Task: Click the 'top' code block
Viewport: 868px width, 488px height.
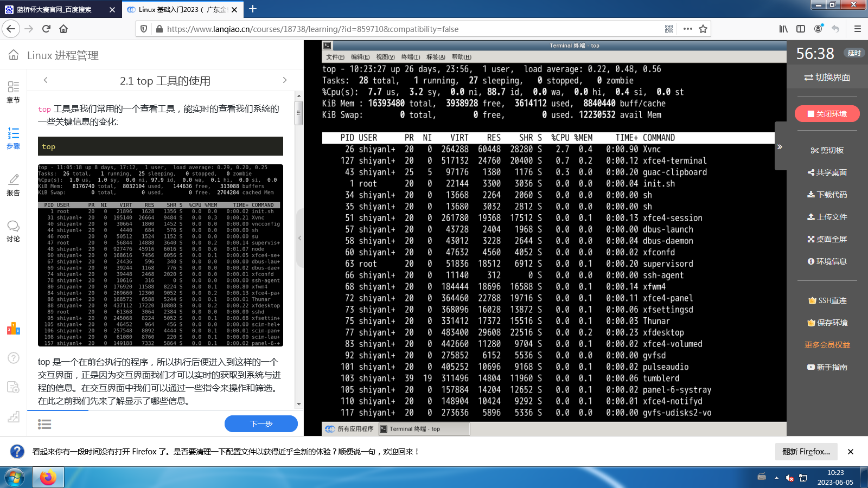Action: click(161, 146)
